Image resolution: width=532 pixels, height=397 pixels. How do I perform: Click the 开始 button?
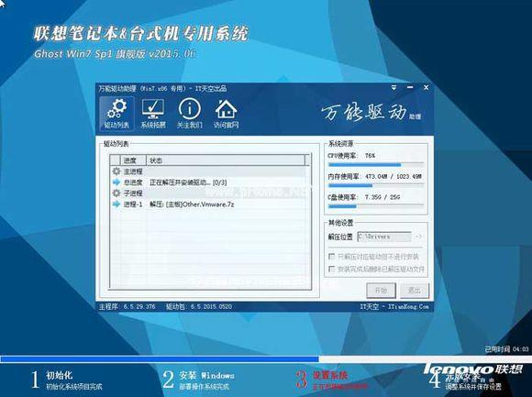(381, 291)
